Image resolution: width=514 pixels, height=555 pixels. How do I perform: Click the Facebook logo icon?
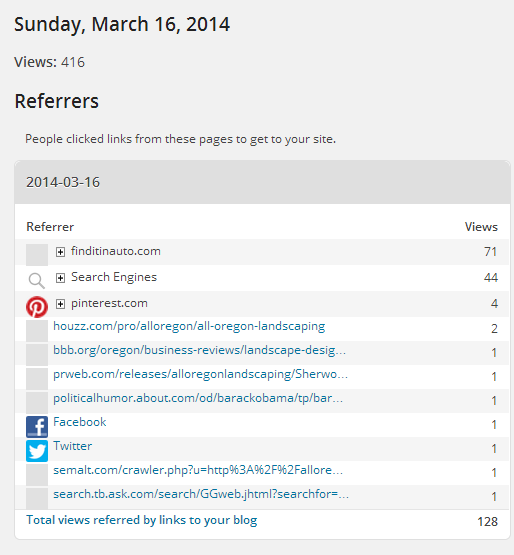tap(37, 427)
